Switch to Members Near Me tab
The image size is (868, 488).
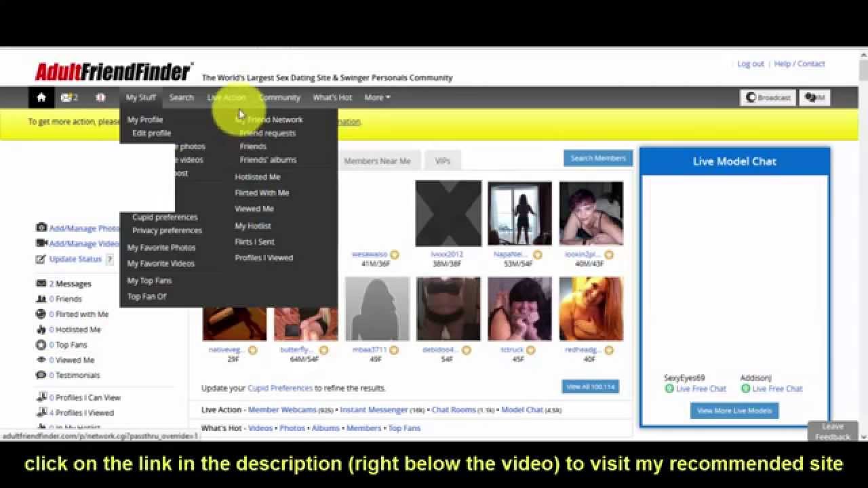[377, 161]
